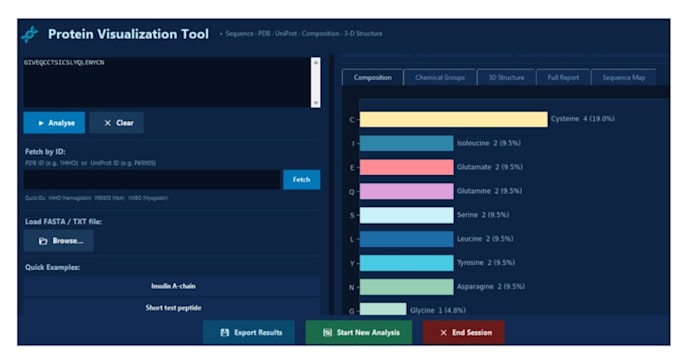Load the Insulin A-chain example

[x=173, y=286]
